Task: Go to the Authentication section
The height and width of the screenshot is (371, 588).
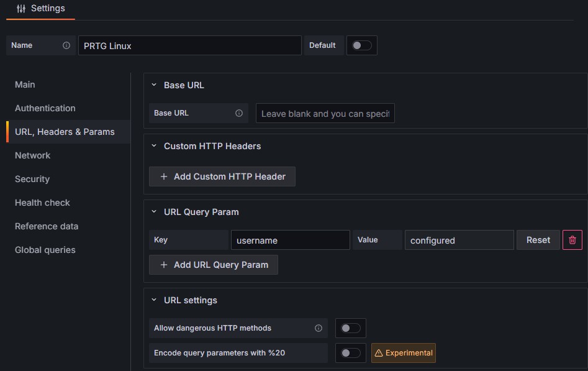Action: pyautogui.click(x=45, y=108)
